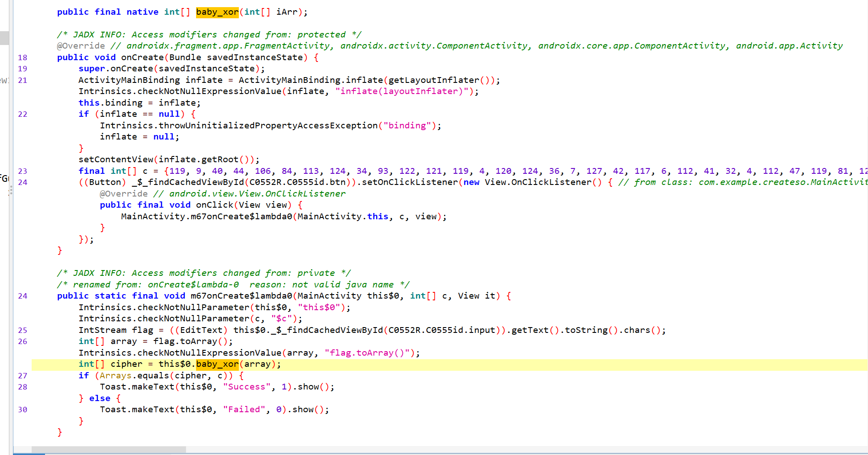Click the "this$0" string literal
This screenshot has height=455, width=868.
tap(319, 307)
